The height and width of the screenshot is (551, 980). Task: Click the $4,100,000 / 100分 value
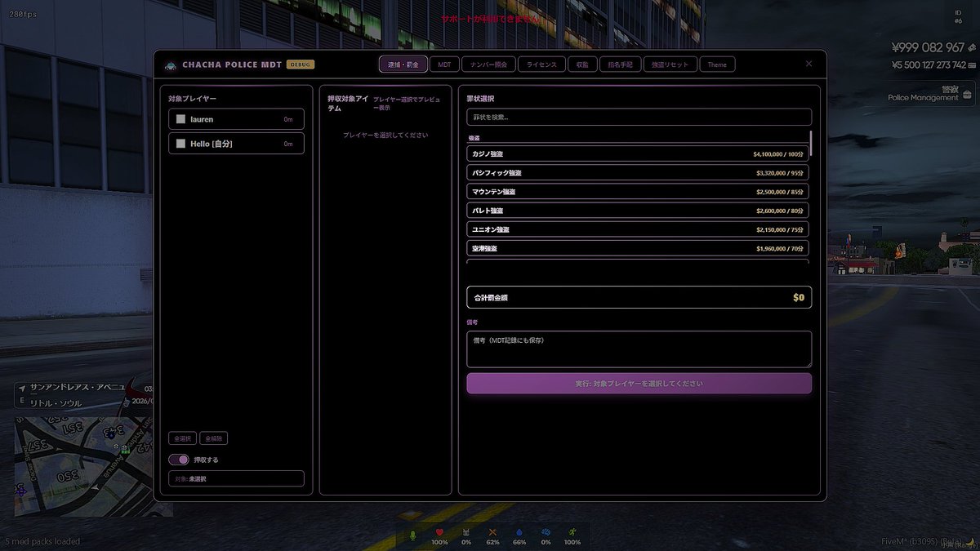(778, 153)
